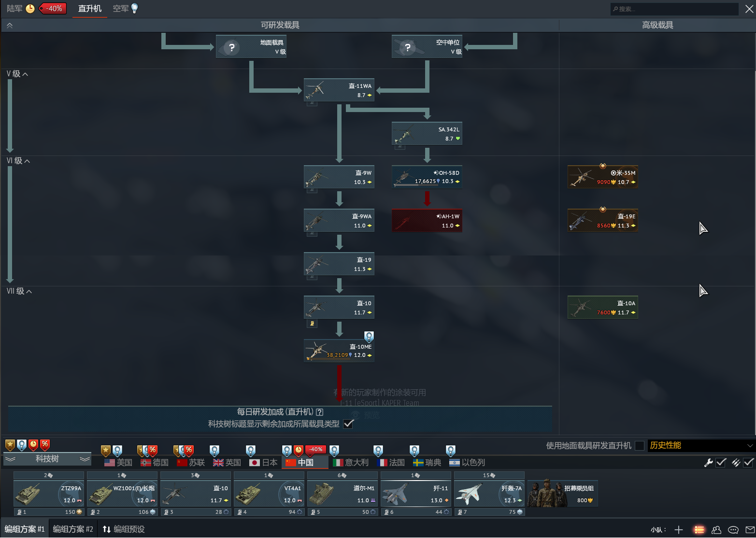Collapse the VI 级 rank section
756x538 pixels.
pos(18,161)
